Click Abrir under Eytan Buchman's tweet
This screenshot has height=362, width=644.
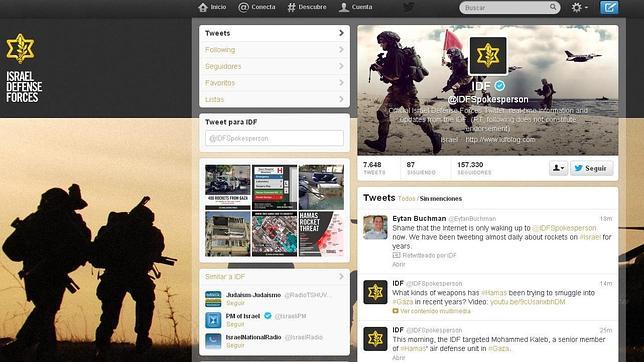click(398, 264)
